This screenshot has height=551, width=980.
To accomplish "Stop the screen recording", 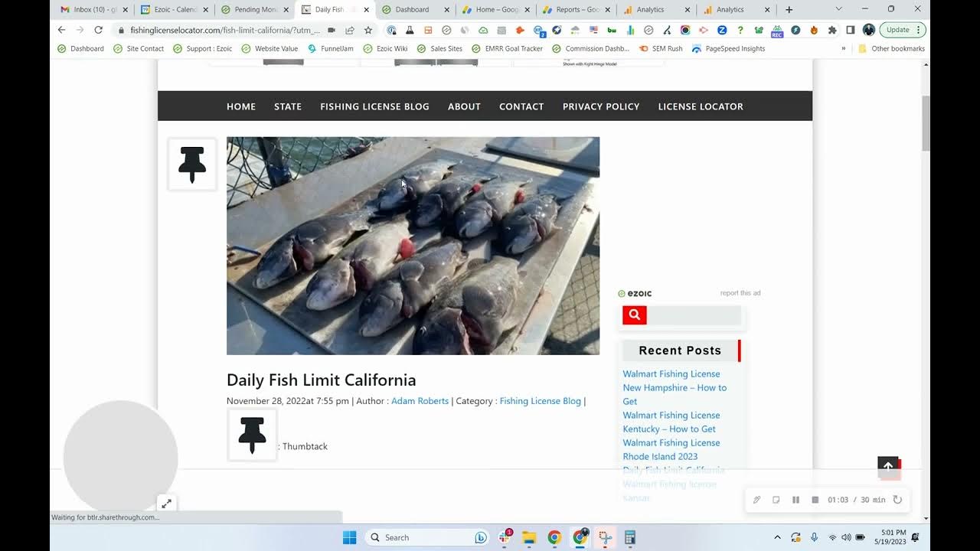I will pyautogui.click(x=815, y=500).
